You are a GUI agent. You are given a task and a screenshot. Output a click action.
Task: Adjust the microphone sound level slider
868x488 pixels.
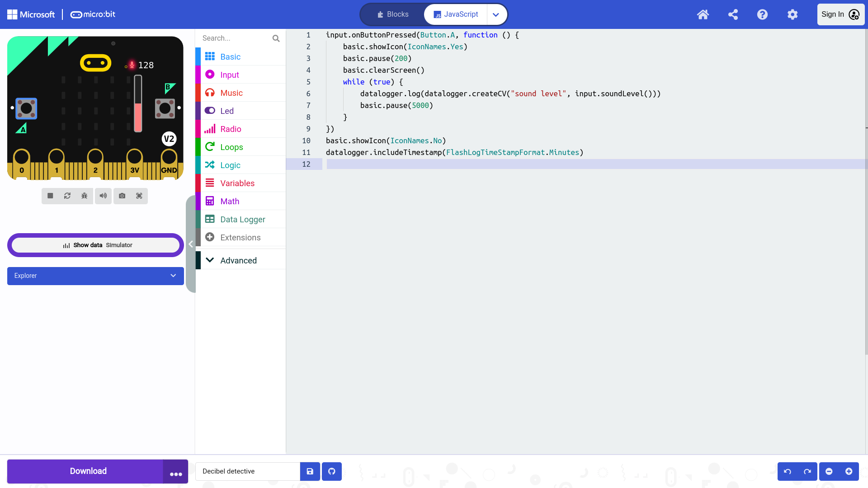(138, 104)
